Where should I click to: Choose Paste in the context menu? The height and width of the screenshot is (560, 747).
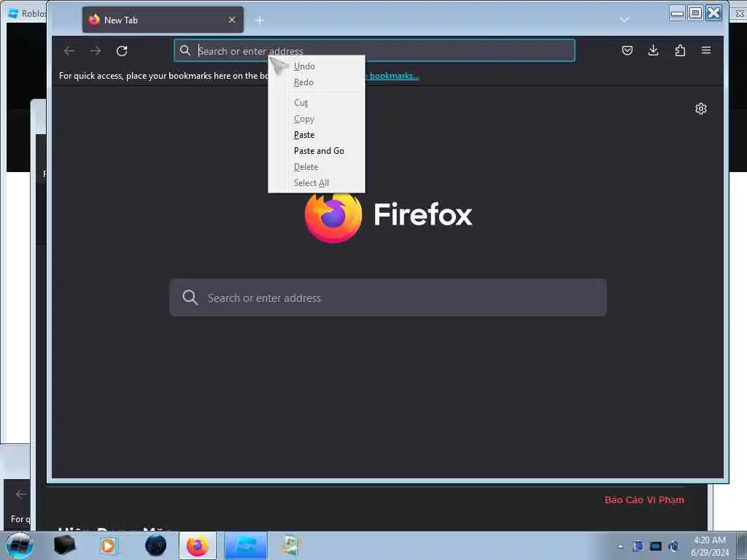coord(317,135)
